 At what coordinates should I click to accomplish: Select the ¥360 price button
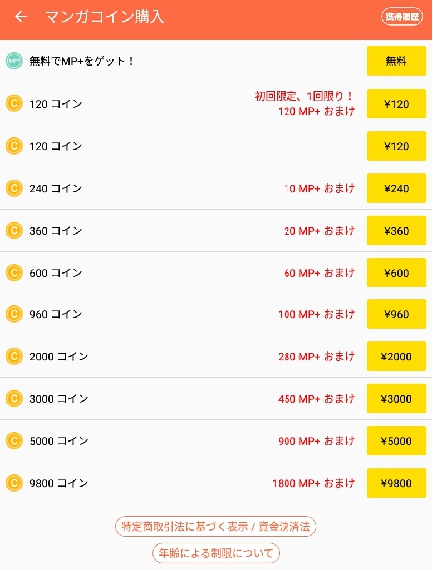pos(396,231)
